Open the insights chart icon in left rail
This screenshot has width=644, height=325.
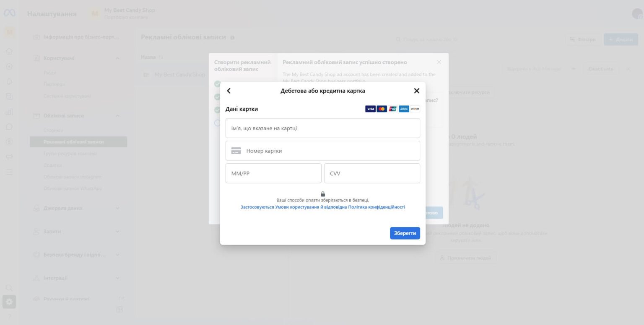(9, 111)
